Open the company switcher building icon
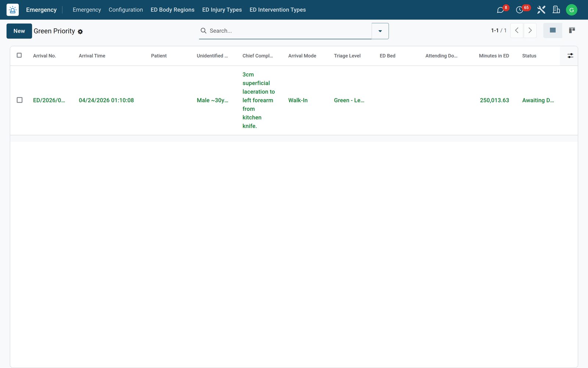Image resolution: width=588 pixels, height=368 pixels. [x=556, y=10]
